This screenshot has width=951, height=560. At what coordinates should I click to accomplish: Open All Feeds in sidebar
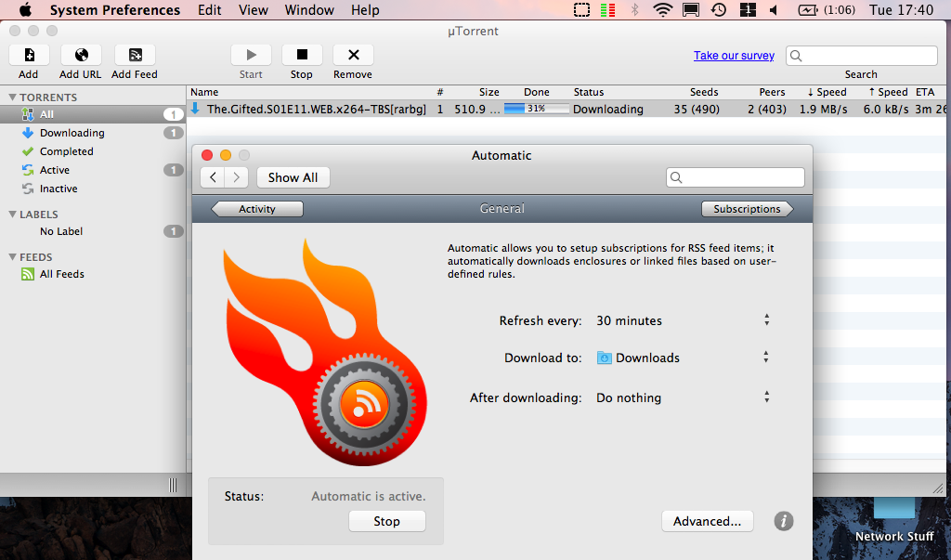pyautogui.click(x=92, y=274)
